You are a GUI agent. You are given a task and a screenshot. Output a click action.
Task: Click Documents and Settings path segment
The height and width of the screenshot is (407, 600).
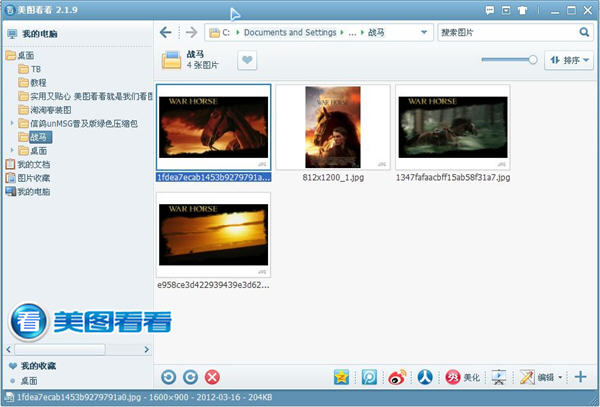pyautogui.click(x=290, y=33)
